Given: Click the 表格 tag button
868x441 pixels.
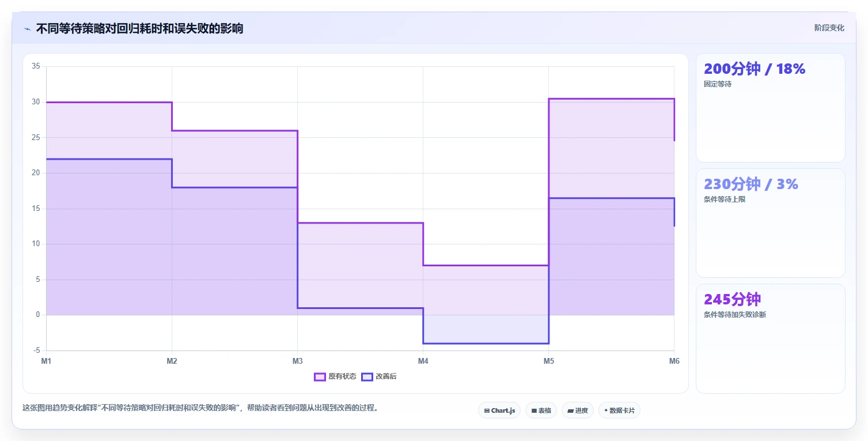Looking at the screenshot, I should (x=541, y=410).
